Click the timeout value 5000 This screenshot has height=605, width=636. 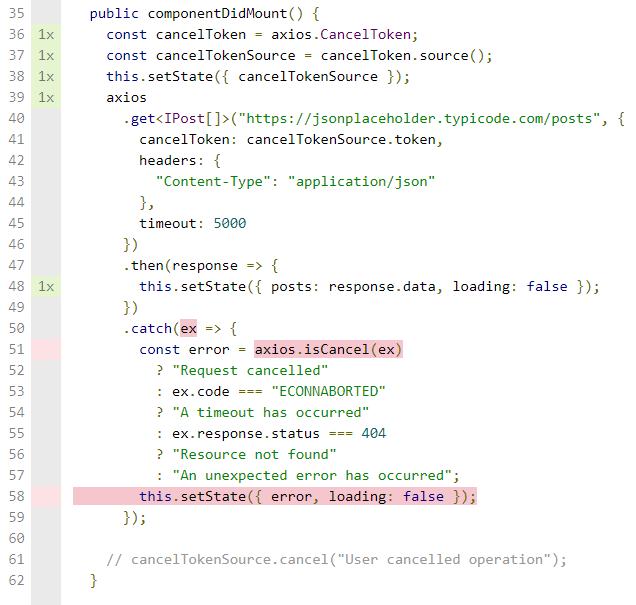pyautogui.click(x=229, y=224)
